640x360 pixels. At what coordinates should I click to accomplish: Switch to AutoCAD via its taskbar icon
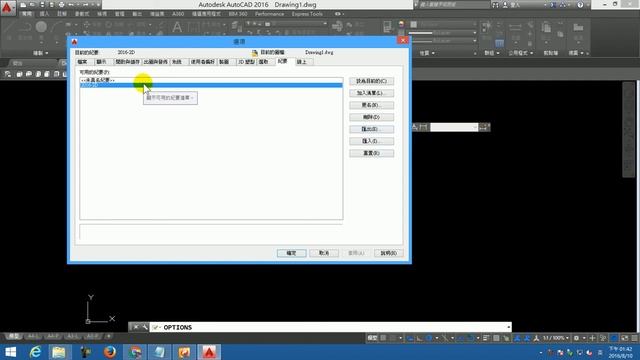point(209,352)
